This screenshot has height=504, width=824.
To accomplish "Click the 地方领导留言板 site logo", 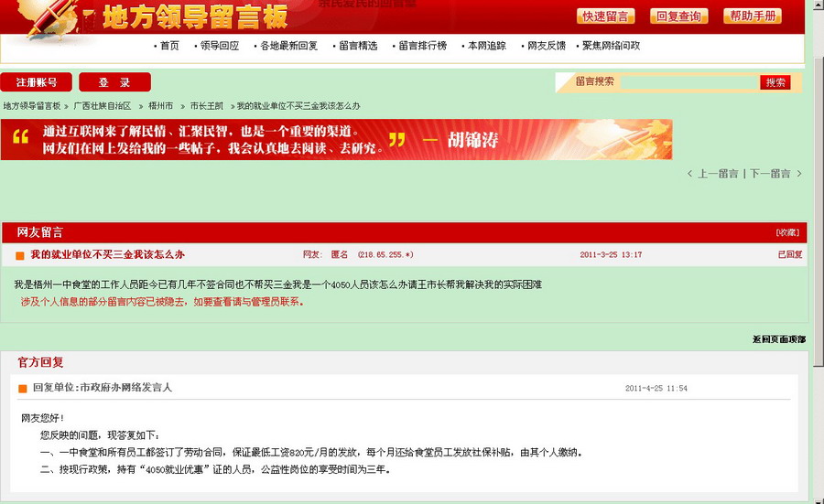I will click(x=194, y=16).
